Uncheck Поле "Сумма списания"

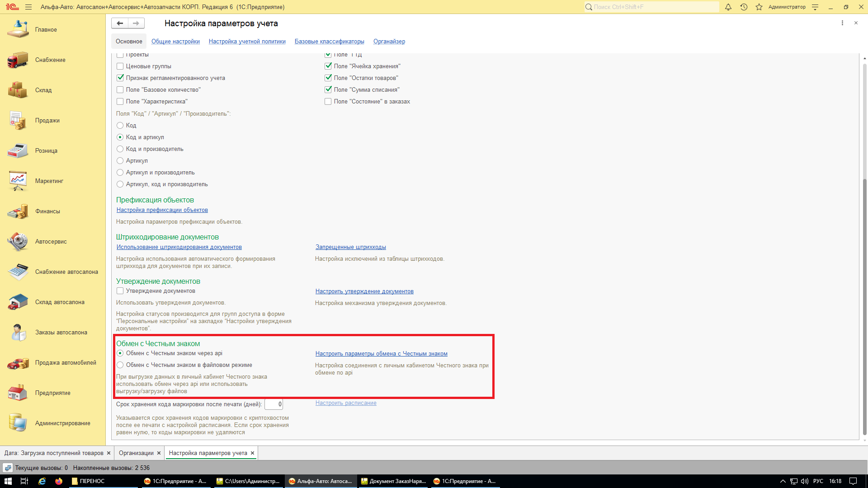(x=328, y=90)
